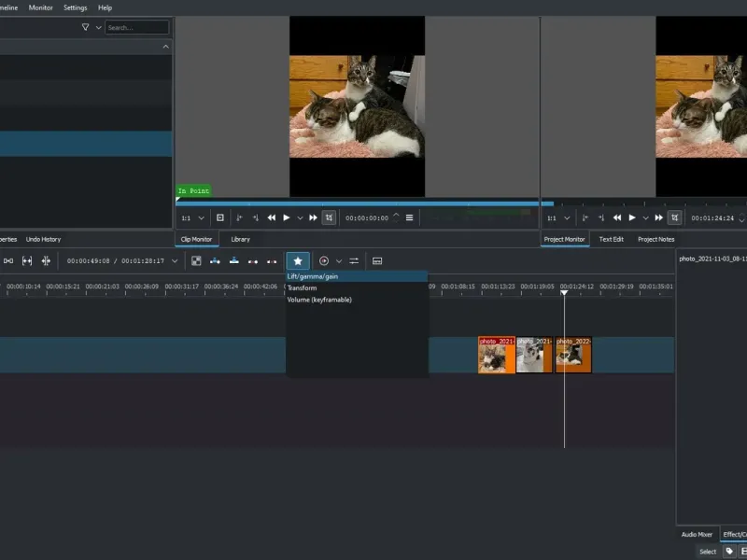The width and height of the screenshot is (747, 560).
Task: Click the fit-zoom-to-project timeline icon
Action: [27, 261]
